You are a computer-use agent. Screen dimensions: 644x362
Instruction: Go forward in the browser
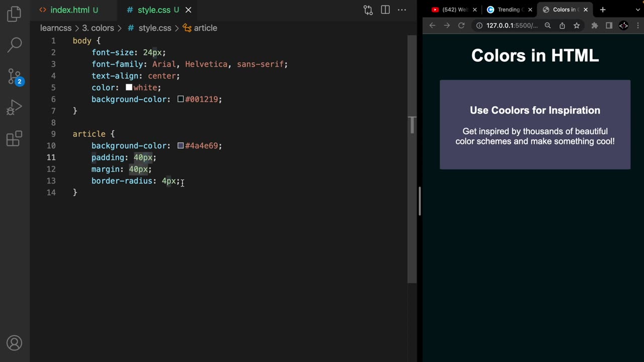tap(447, 26)
